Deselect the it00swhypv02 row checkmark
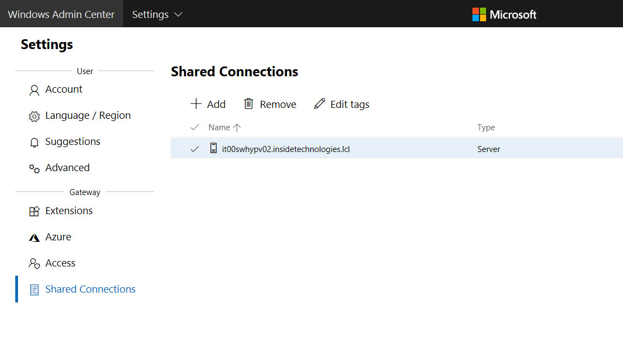This screenshot has height=364, width=623. pyautogui.click(x=195, y=149)
